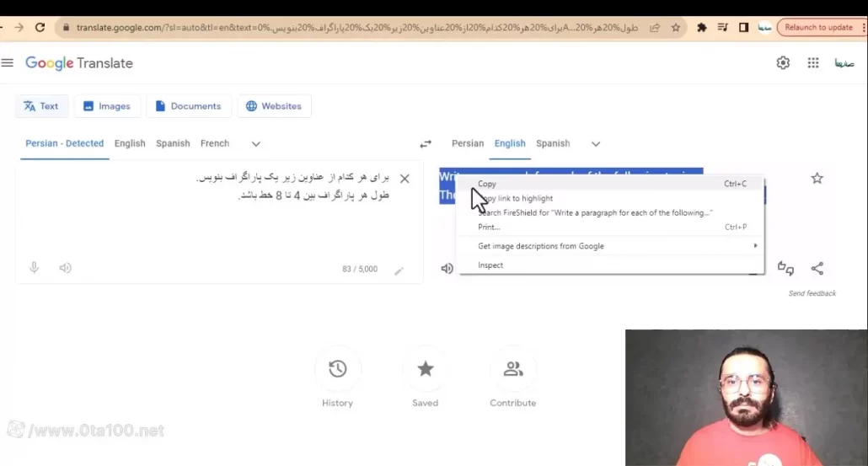Open Google apps grid
868x466 pixels.
pos(813,63)
